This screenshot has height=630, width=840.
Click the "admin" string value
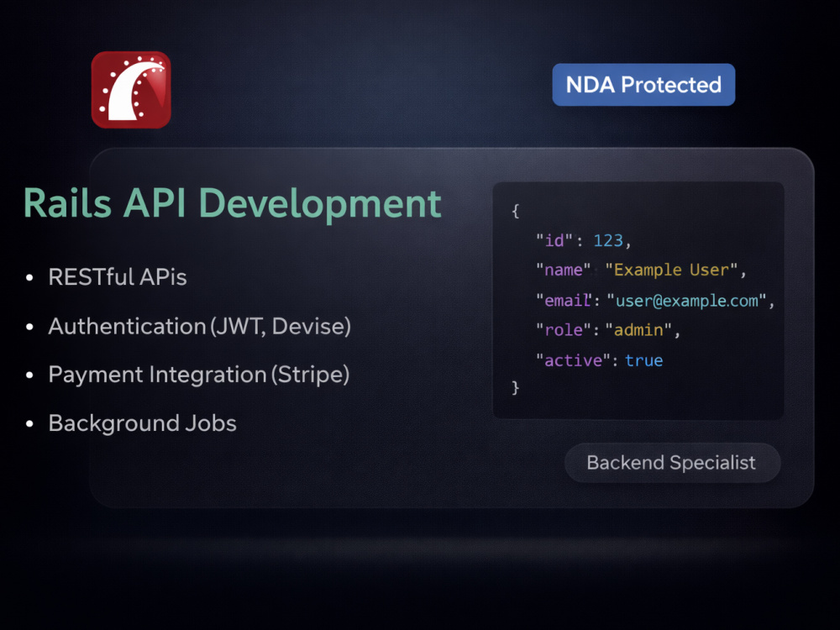click(638, 330)
